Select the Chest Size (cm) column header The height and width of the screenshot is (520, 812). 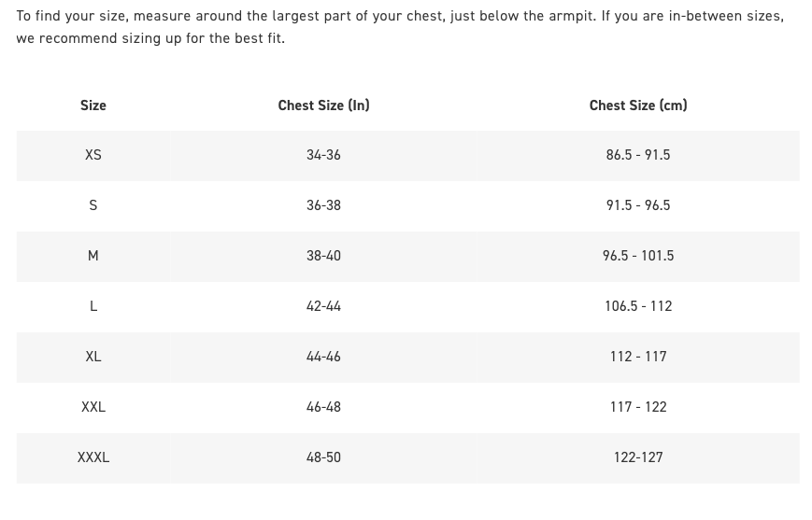tap(638, 105)
